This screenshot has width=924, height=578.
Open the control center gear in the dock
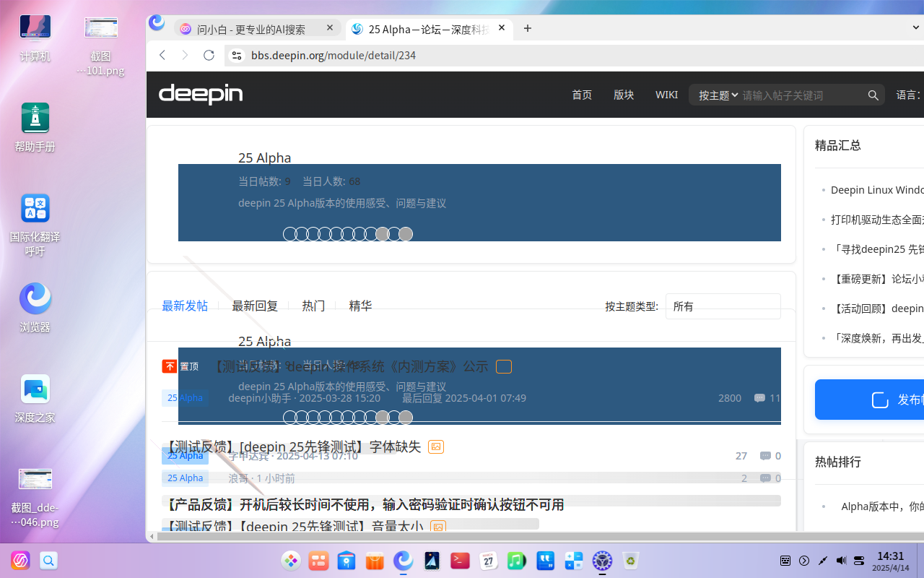pyautogui.click(x=602, y=561)
